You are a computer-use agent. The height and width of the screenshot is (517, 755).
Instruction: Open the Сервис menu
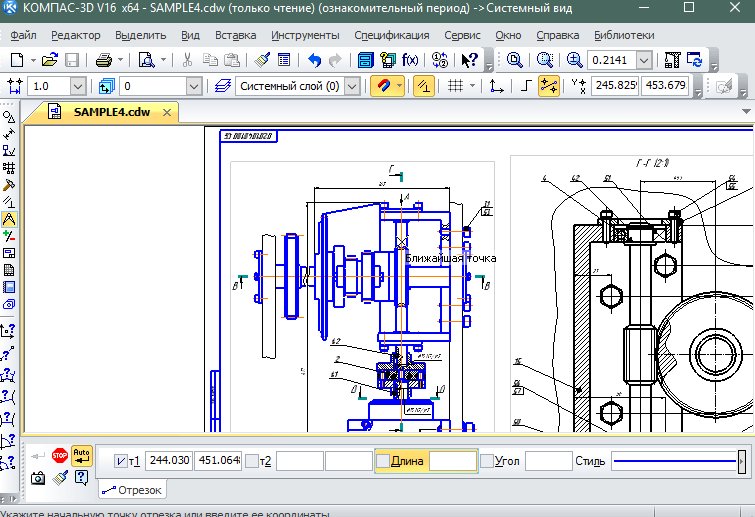pyautogui.click(x=462, y=35)
